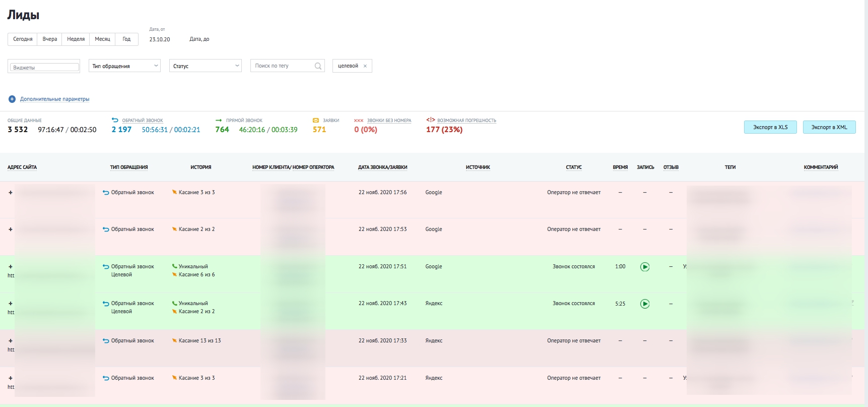Click Экспорт в XLS button
The image size is (868, 407).
click(770, 127)
